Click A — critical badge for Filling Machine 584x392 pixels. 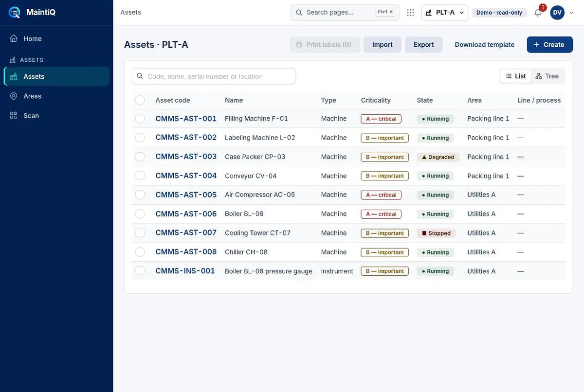click(381, 119)
